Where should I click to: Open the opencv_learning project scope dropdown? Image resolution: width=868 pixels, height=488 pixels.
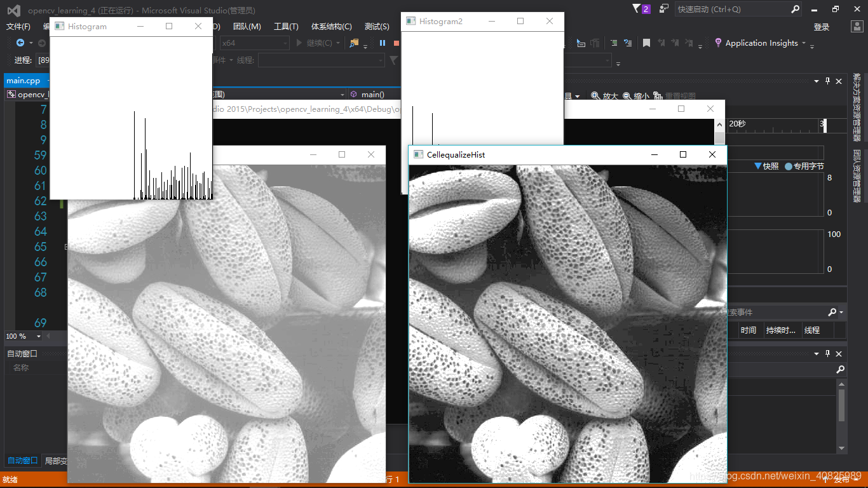[29, 94]
